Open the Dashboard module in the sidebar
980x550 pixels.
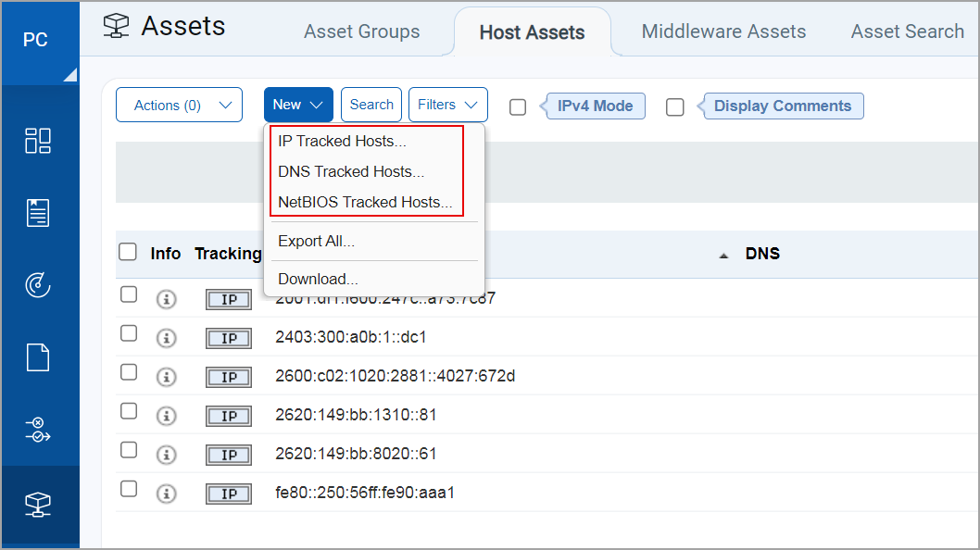point(38,141)
